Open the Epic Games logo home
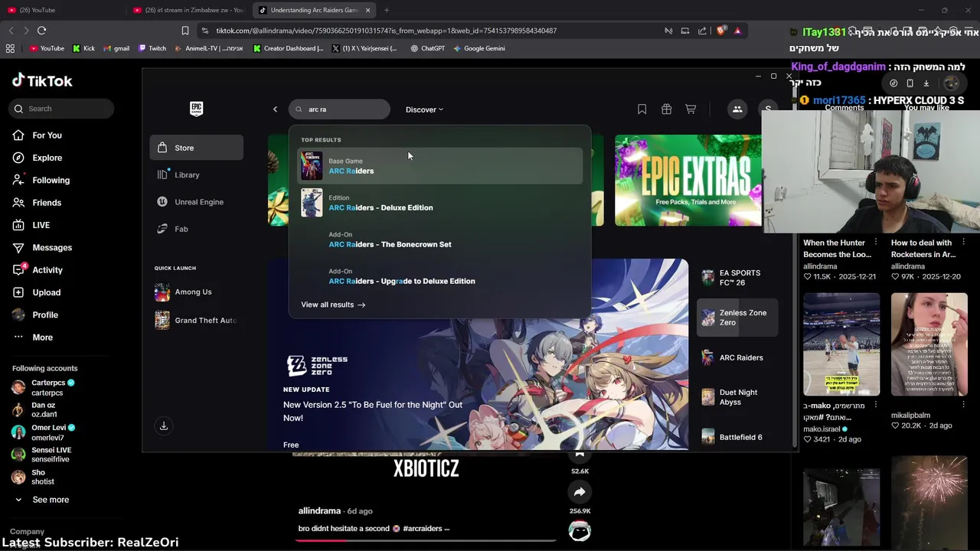Image resolution: width=980 pixels, height=551 pixels. 197,109
